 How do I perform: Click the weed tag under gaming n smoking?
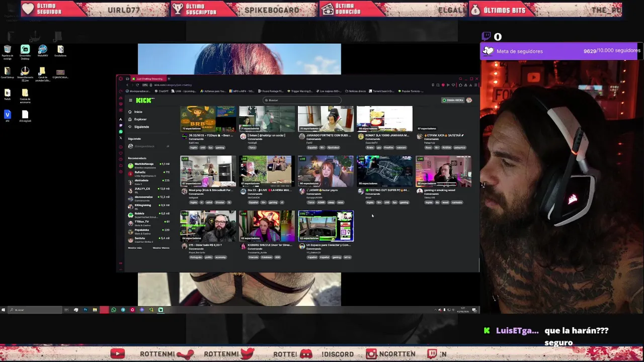pos(446,203)
